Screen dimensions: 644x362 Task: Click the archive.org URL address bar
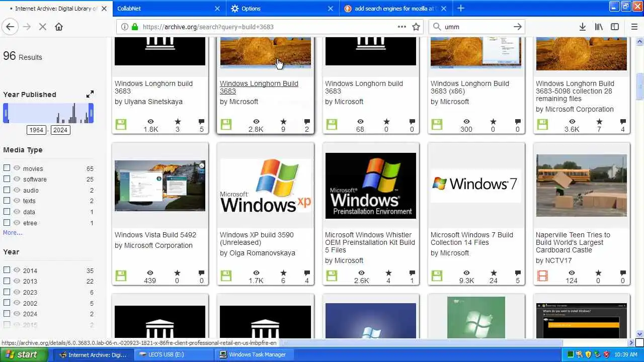pyautogui.click(x=269, y=27)
